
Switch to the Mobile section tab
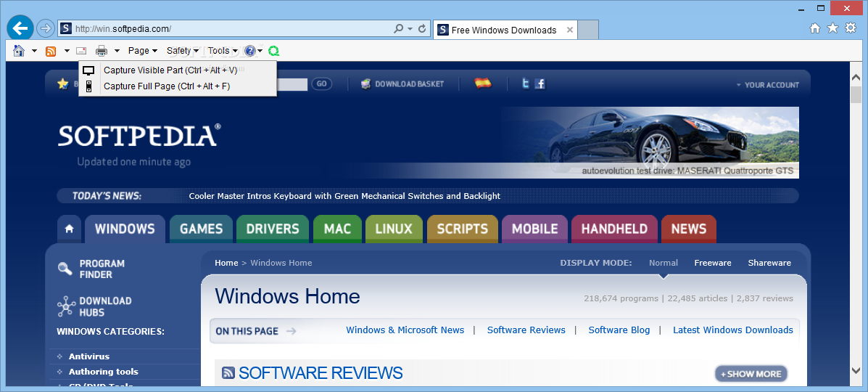(x=534, y=229)
